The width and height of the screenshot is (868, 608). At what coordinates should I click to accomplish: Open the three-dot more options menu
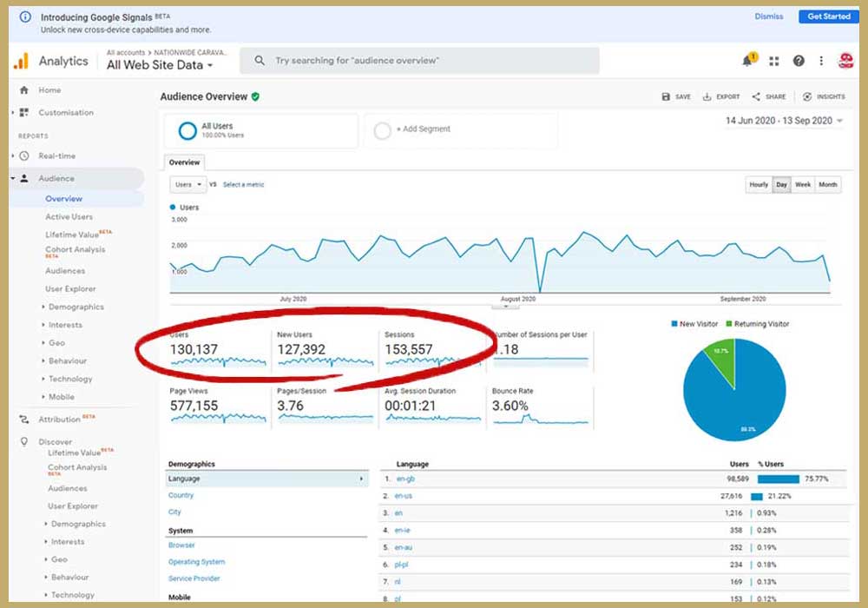(x=821, y=61)
